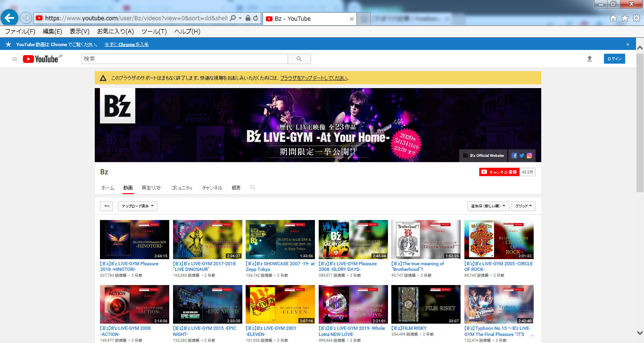644x343 pixels.
Task: Open the Facebook icon on the banner
Action: [514, 155]
